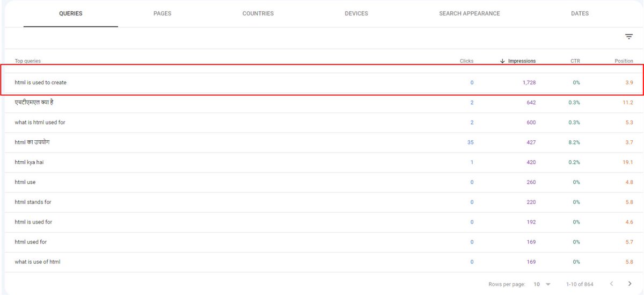Go to previous page of results
Image resolution: width=644 pixels, height=295 pixels.
[611, 284]
